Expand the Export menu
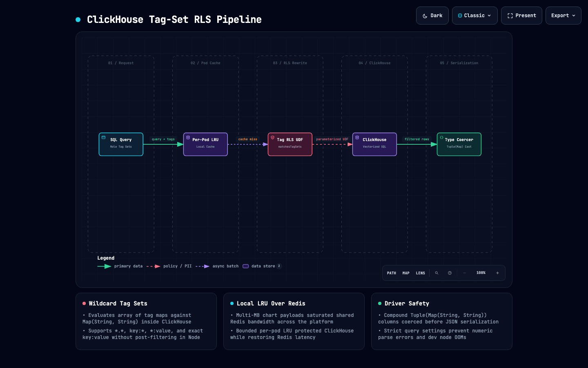The height and width of the screenshot is (368, 588). 563,16
